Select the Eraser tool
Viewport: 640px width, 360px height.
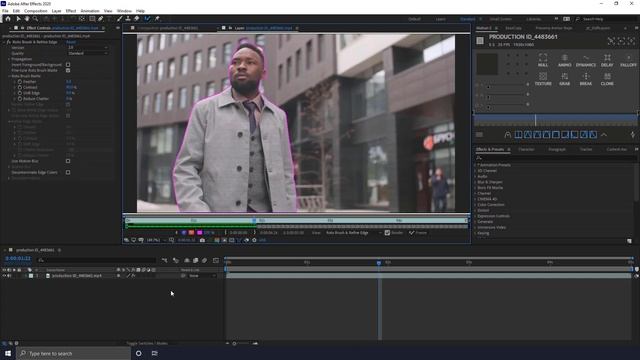(x=137, y=19)
